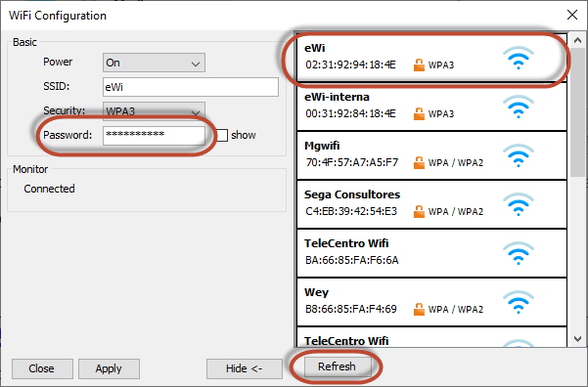Click WPA / WPA2 label on Mgwifi row
The image size is (588, 387).
[x=456, y=163]
